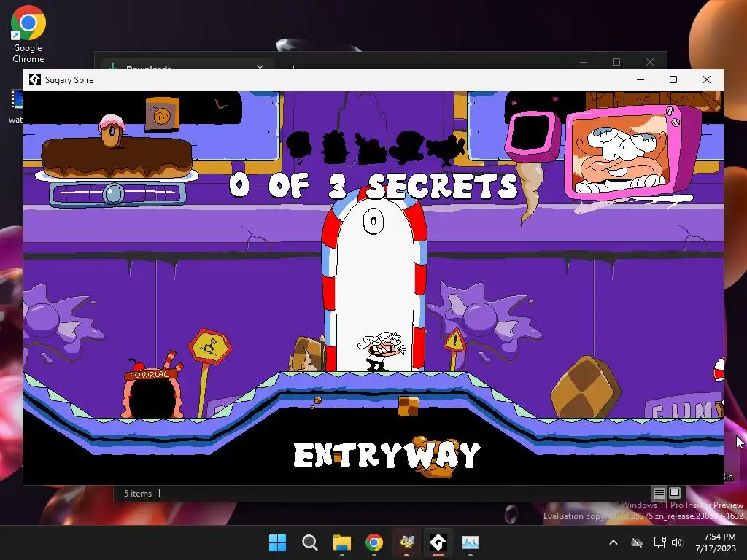The height and width of the screenshot is (560, 747).
Task: Click the OneDrive cloud tray icon
Action: [637, 542]
